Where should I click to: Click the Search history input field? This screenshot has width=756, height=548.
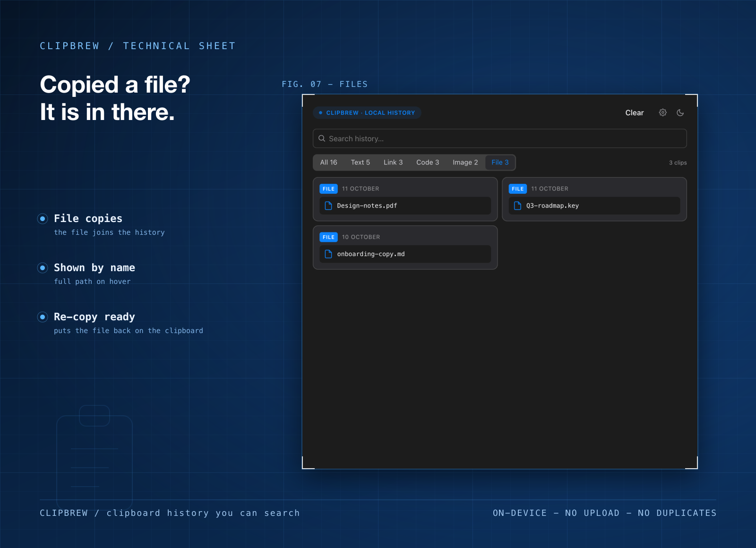pyautogui.click(x=500, y=138)
